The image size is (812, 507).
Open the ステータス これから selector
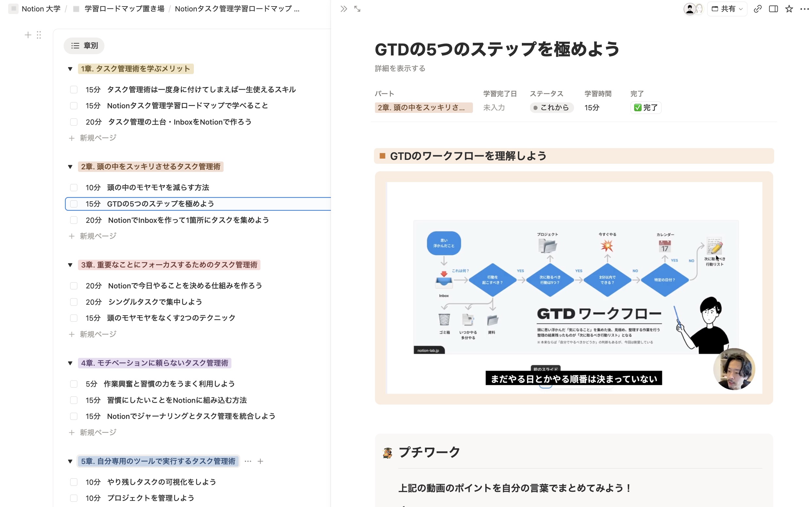551,108
